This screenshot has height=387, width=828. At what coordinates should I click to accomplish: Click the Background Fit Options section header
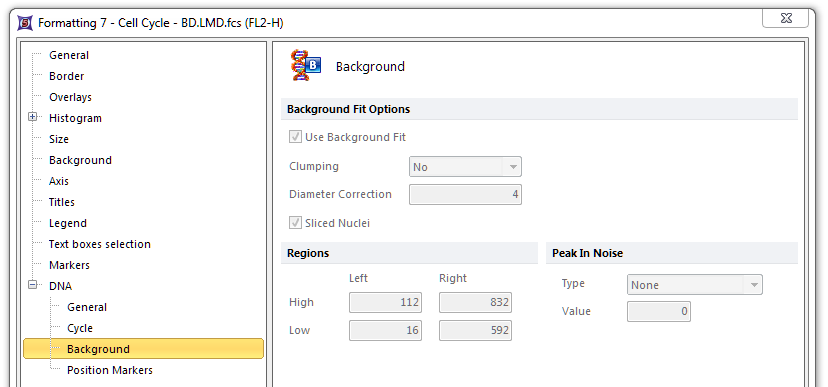pyautogui.click(x=539, y=109)
